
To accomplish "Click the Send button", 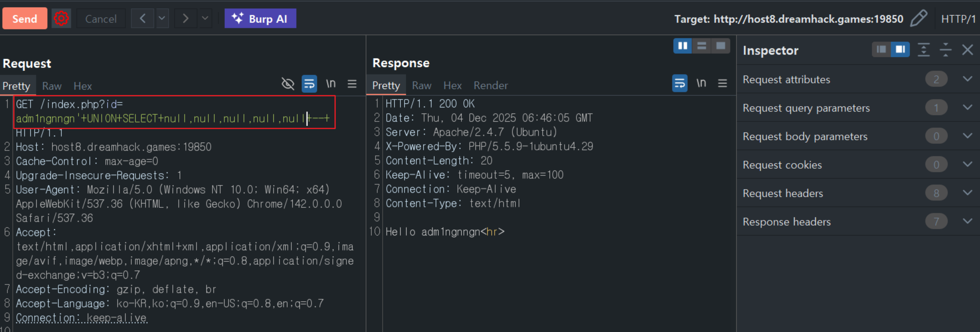I will [x=24, y=19].
